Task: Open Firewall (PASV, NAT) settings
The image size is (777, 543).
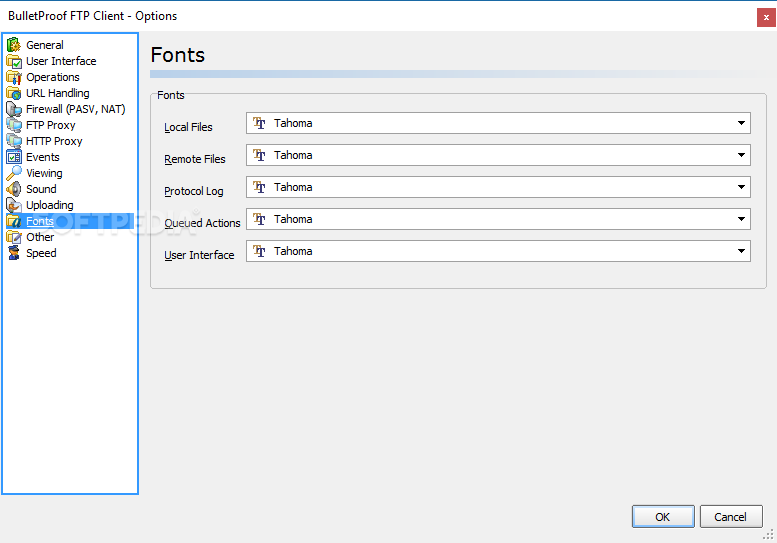Action: (75, 109)
